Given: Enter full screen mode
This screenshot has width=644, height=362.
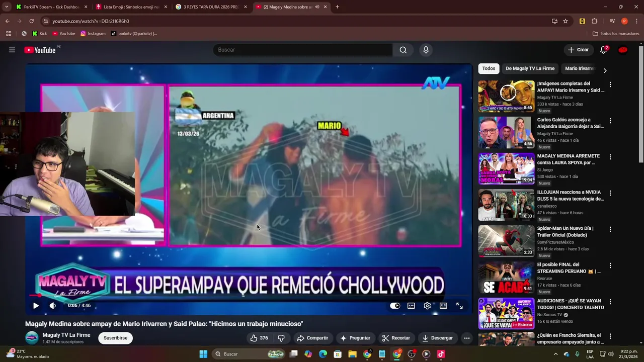Looking at the screenshot, I should pyautogui.click(x=459, y=305).
